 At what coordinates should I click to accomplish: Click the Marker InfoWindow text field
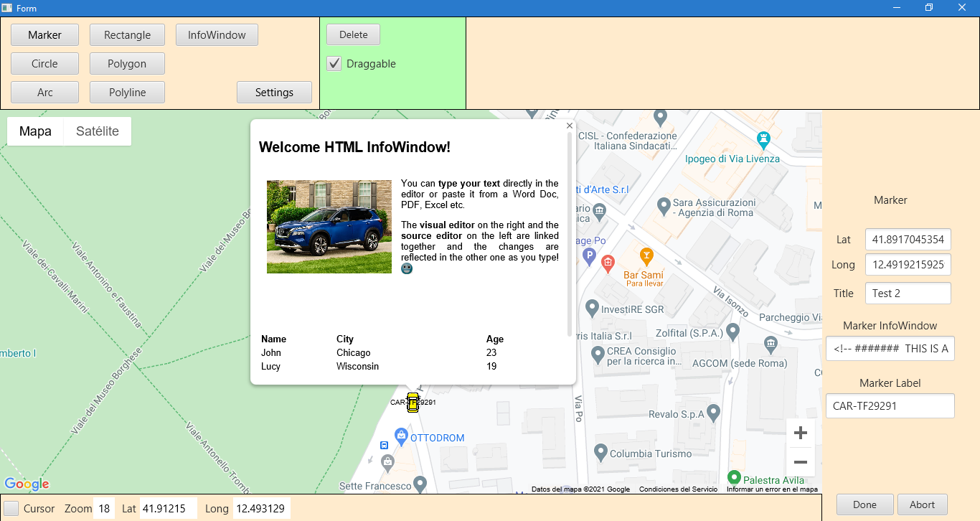pos(890,349)
